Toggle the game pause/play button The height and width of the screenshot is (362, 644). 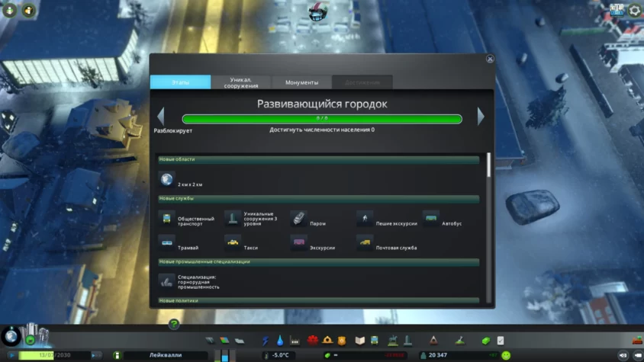pyautogui.click(x=11, y=355)
